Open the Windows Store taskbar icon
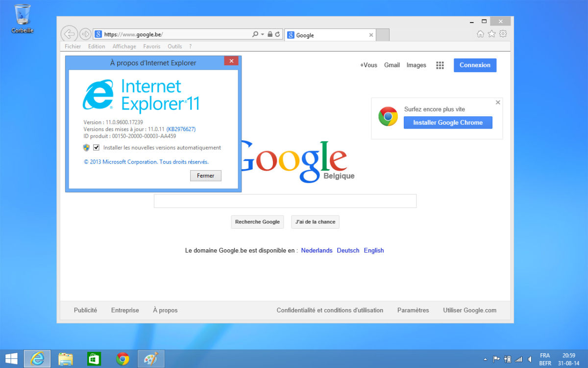This screenshot has width=588, height=368. tap(94, 359)
